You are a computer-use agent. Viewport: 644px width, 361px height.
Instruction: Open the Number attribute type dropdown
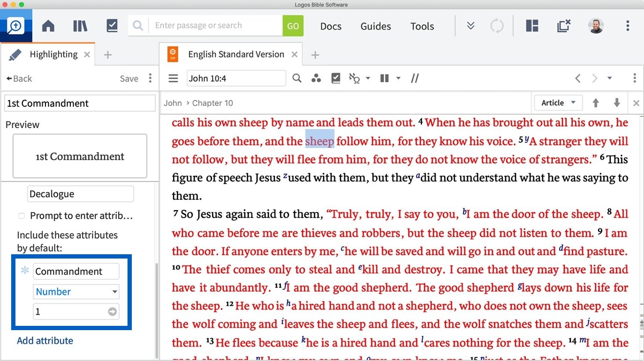[x=76, y=292]
